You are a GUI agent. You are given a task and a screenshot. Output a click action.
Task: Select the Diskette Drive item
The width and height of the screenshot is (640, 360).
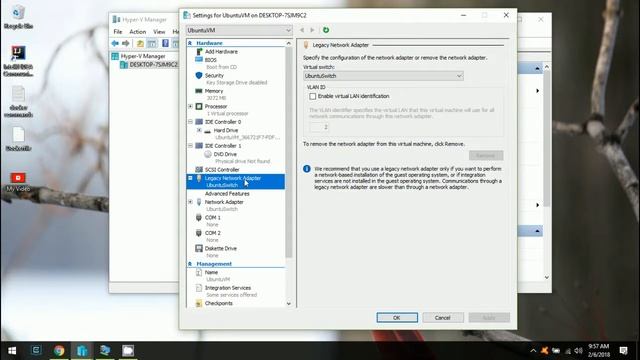(220, 248)
